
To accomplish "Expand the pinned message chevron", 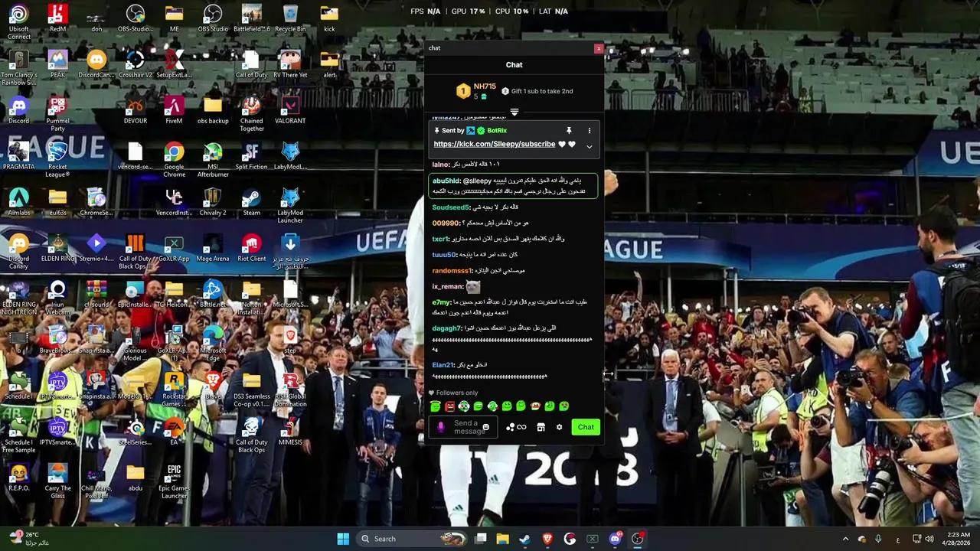I will point(589,146).
